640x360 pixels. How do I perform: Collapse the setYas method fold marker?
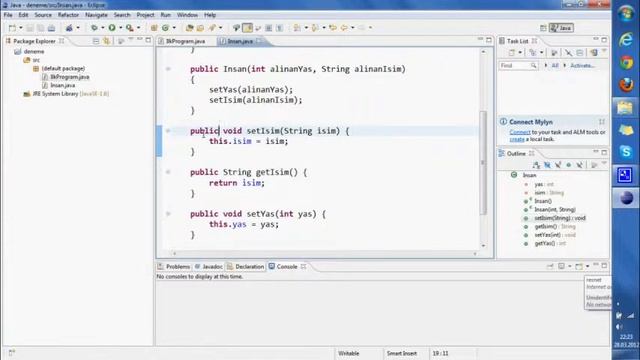[168, 213]
